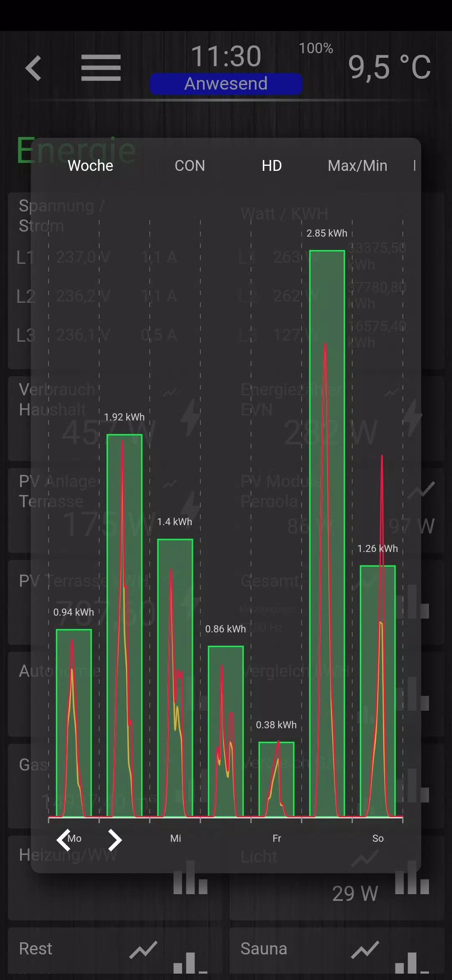Tap the Sauna tile label

[264, 949]
